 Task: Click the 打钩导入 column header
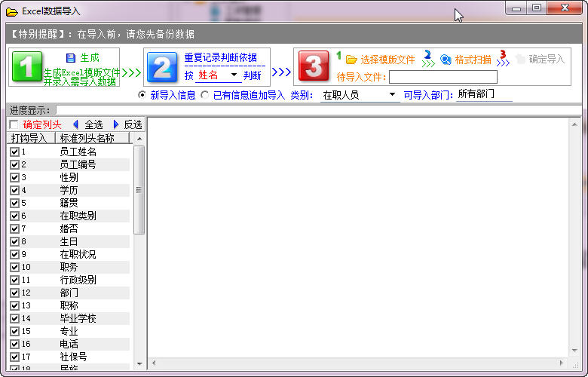tap(31, 138)
